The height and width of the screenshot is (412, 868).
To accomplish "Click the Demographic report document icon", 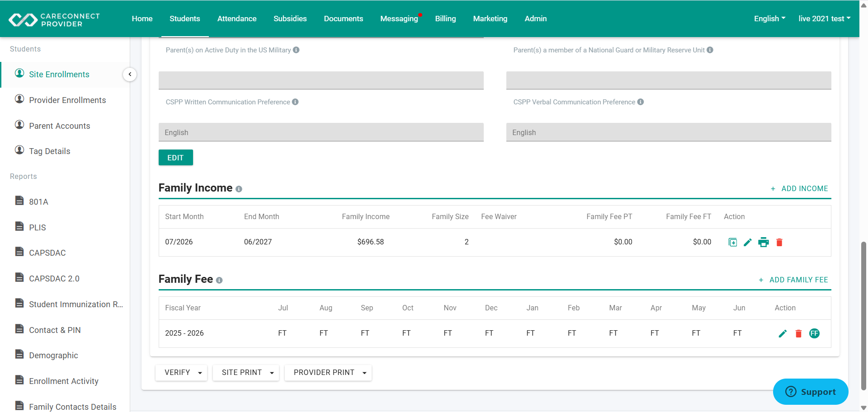I will 19,354.
